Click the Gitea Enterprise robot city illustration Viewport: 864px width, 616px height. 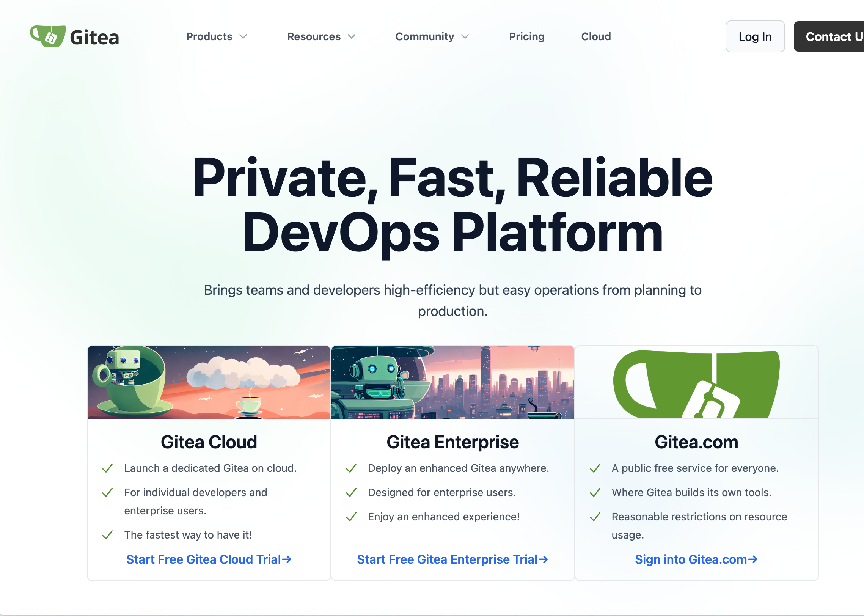click(452, 382)
